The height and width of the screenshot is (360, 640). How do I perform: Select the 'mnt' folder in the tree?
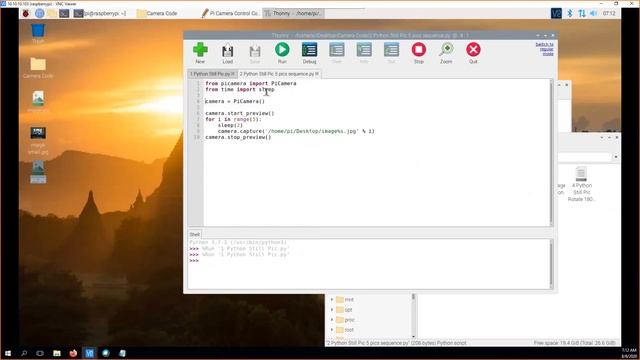[345, 300]
